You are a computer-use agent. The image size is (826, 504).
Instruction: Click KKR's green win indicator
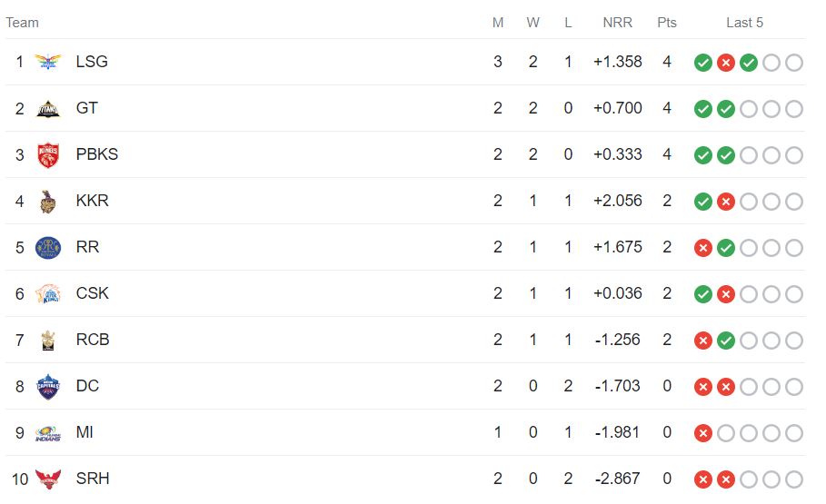coord(703,202)
